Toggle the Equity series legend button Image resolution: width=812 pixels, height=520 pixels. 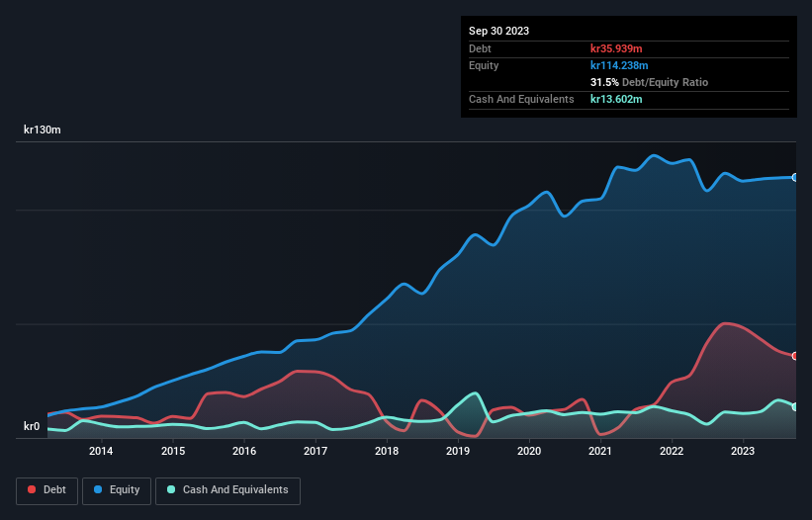117,490
